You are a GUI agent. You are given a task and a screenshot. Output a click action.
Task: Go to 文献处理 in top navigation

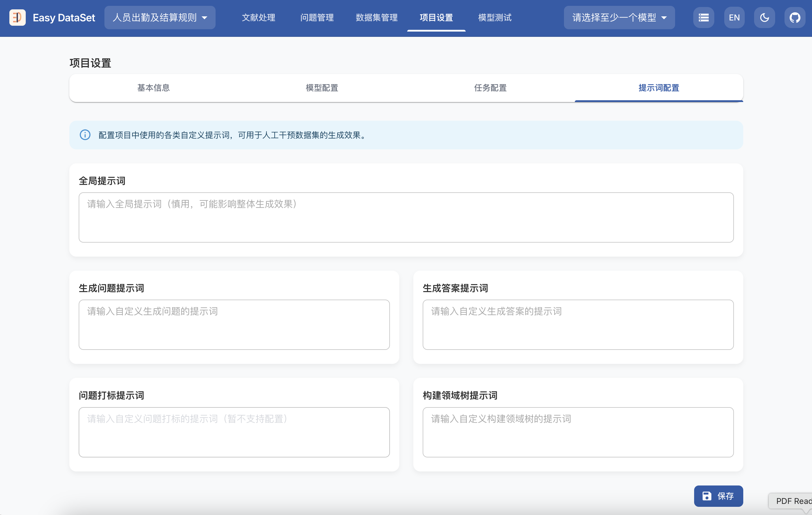pyautogui.click(x=258, y=18)
